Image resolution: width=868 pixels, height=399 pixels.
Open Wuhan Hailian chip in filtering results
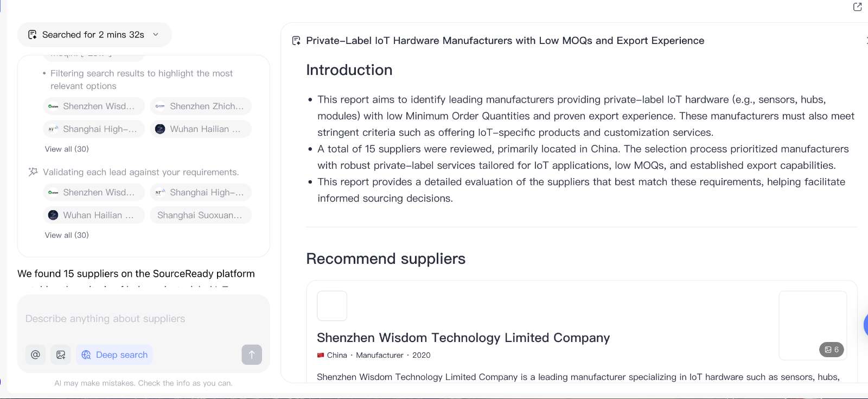201,129
